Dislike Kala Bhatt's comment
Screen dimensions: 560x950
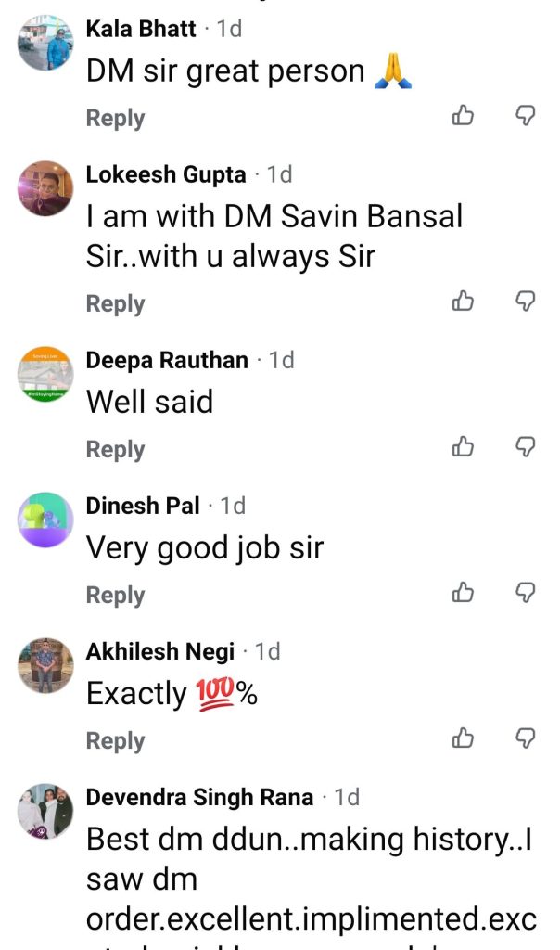[525, 114]
